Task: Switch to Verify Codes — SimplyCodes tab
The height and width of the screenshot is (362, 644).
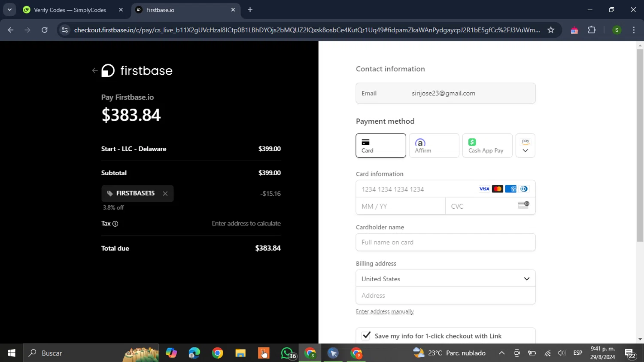Action: click(70, 10)
